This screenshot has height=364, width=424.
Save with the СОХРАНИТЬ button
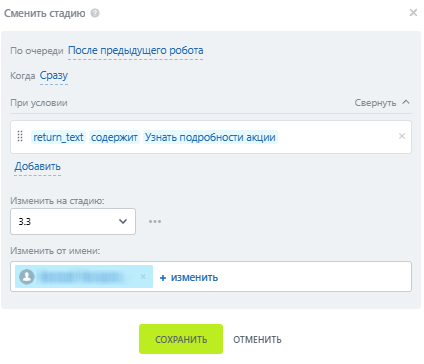pyautogui.click(x=181, y=339)
